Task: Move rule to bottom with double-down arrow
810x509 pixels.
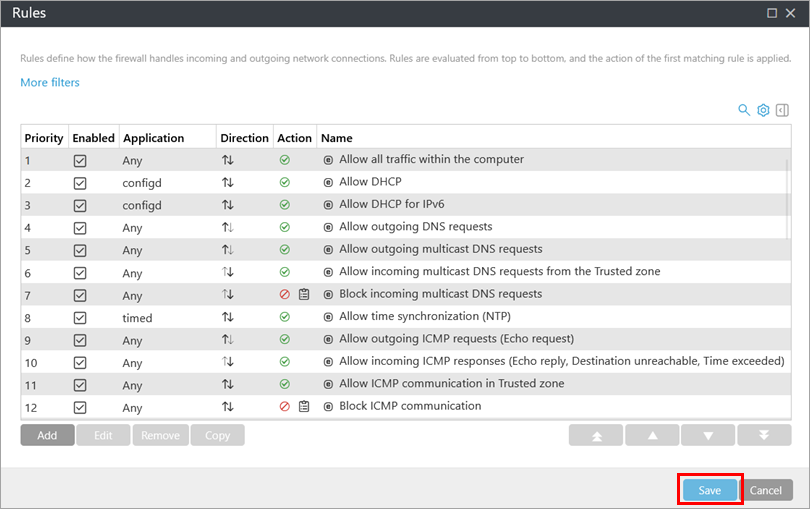Action: click(x=764, y=436)
